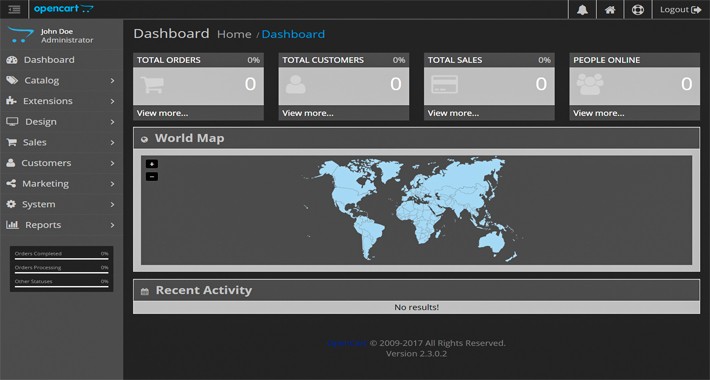The image size is (710, 380).
Task: Click the shopping cart icon in Total Orders
Action: pyautogui.click(x=152, y=85)
